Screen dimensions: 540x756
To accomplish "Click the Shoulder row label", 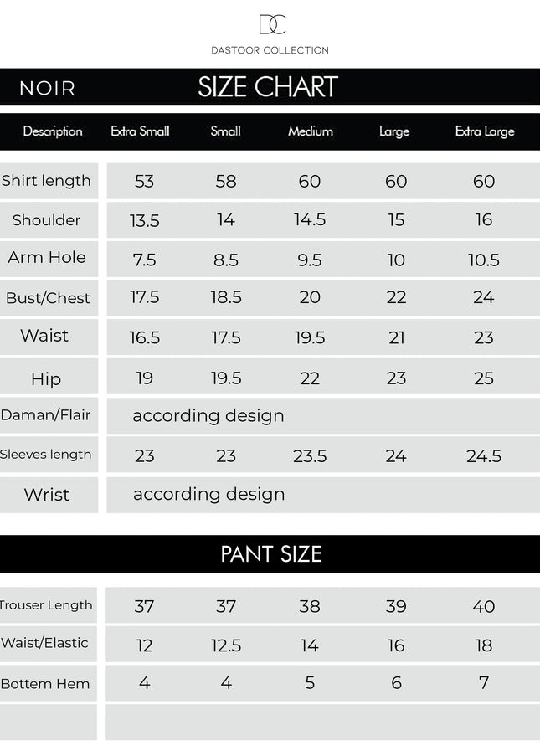I will coord(47,220).
